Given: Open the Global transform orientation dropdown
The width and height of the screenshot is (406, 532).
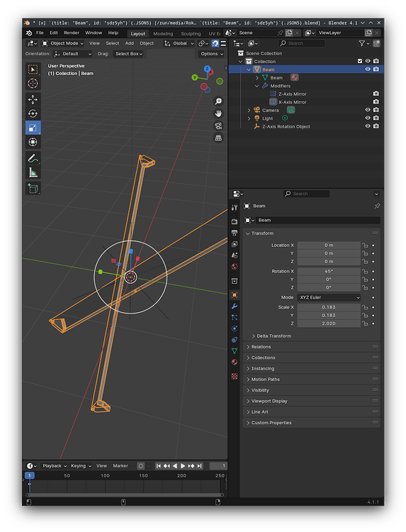Looking at the screenshot, I should (x=179, y=43).
